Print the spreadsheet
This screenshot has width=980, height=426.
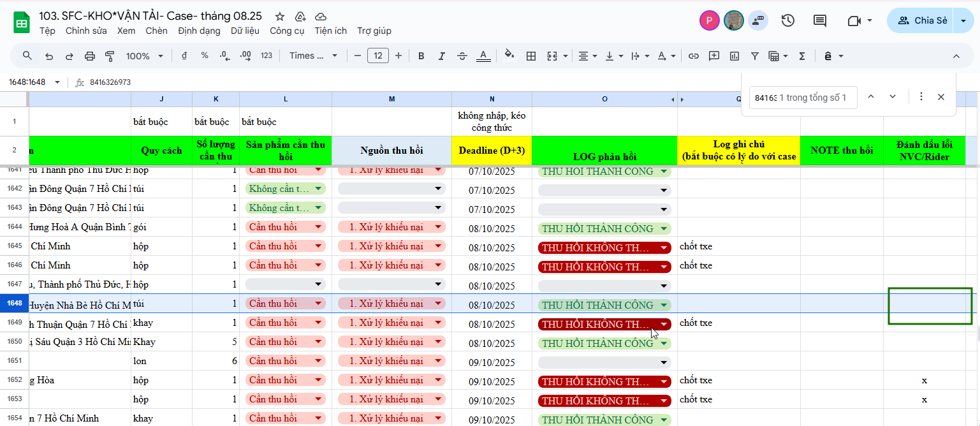[90, 56]
